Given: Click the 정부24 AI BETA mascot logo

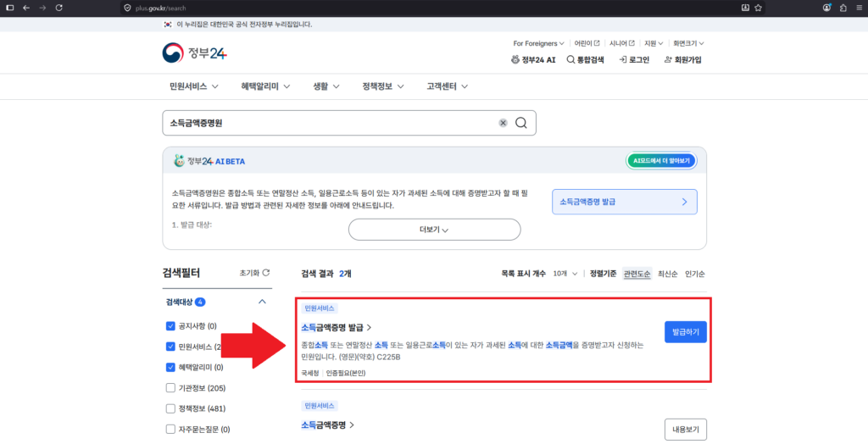Looking at the screenshot, I should 209,161.
